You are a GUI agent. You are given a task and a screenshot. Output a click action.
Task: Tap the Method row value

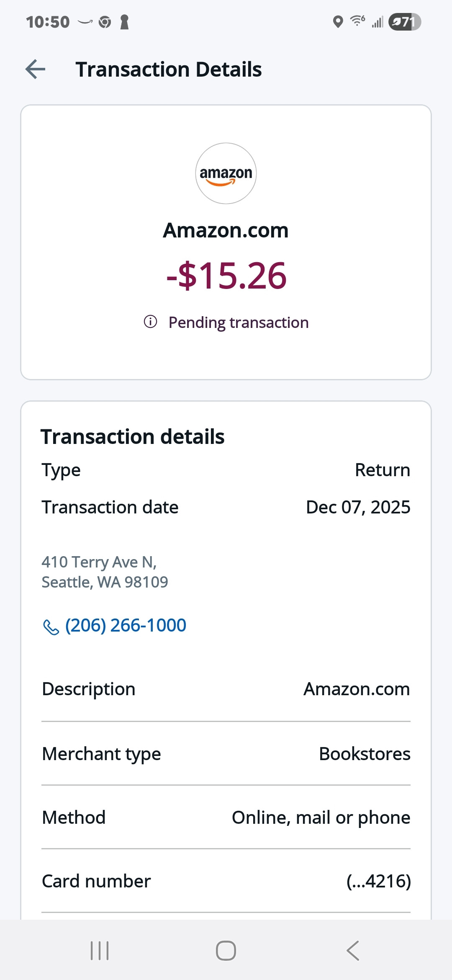(321, 818)
